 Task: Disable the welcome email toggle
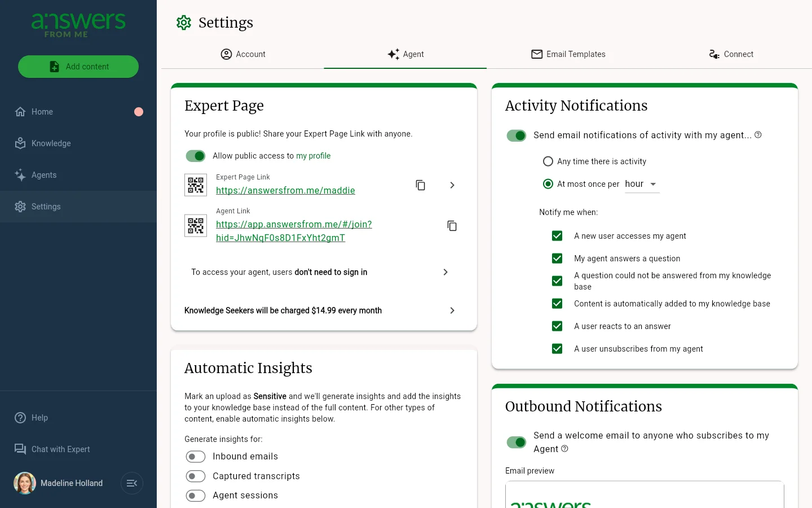(517, 442)
